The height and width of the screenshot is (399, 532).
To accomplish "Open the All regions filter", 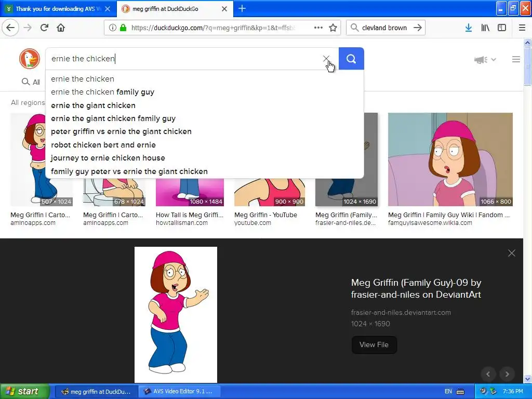I will tap(28, 102).
